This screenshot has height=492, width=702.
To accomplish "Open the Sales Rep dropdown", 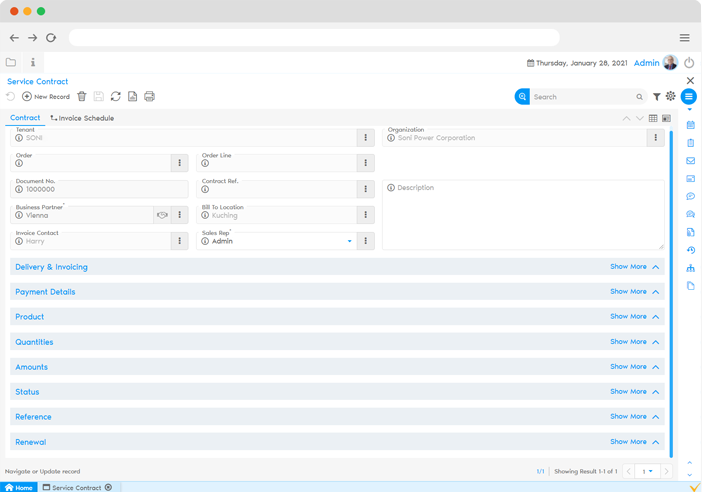I will click(349, 241).
